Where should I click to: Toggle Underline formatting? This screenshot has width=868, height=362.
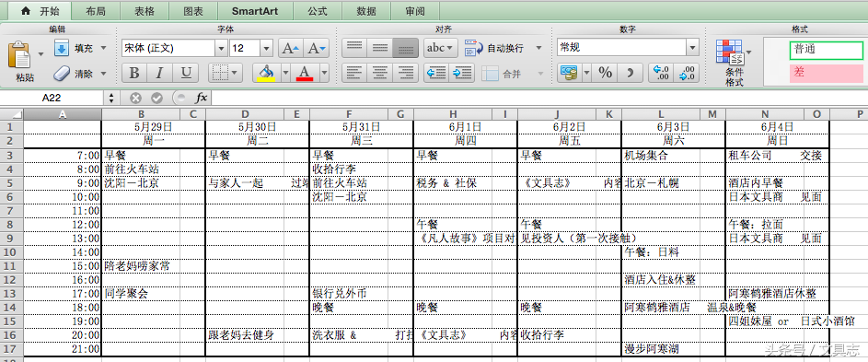click(x=186, y=73)
